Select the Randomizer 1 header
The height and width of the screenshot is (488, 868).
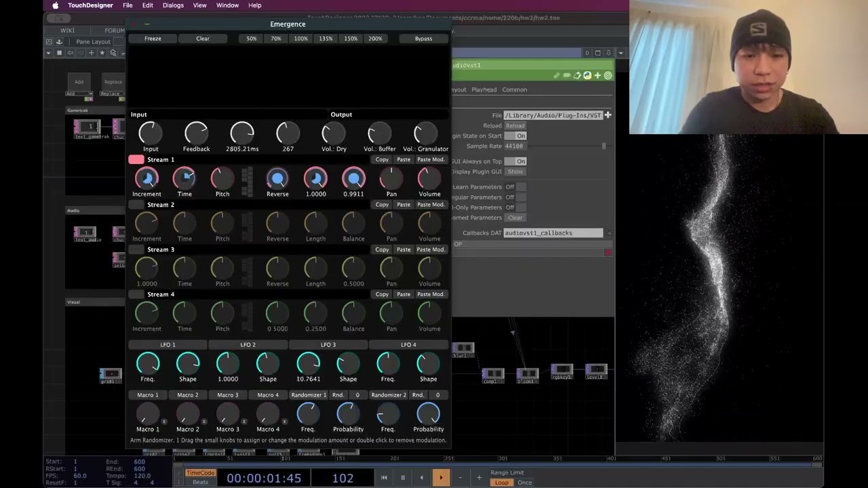[x=309, y=395]
